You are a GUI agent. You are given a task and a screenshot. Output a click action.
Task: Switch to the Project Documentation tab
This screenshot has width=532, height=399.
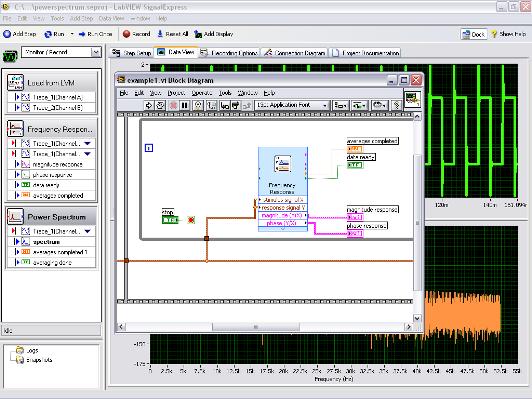(x=365, y=53)
